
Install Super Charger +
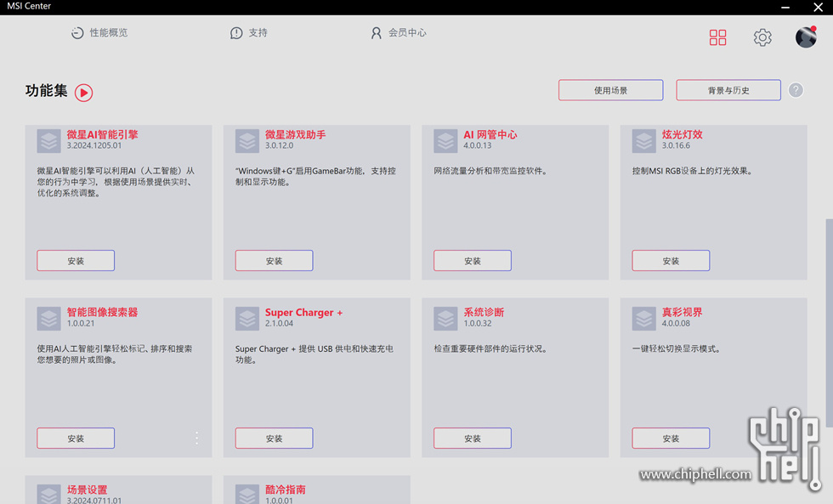(274, 439)
